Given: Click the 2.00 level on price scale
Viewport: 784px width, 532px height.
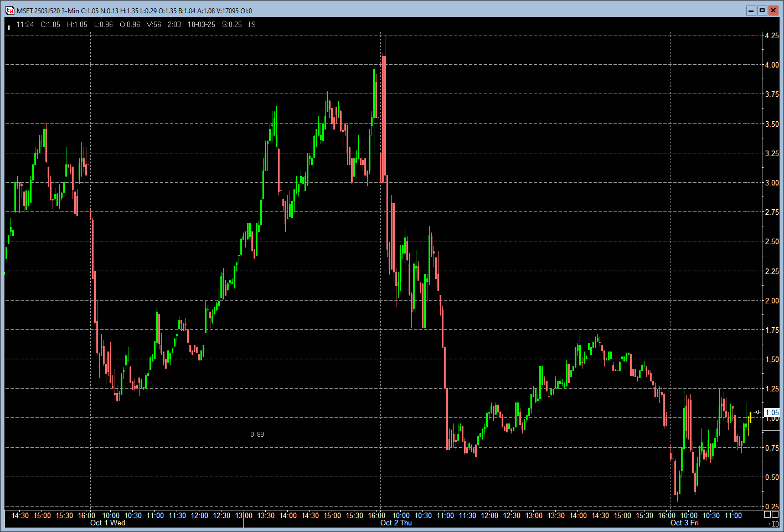Looking at the screenshot, I should [x=771, y=301].
